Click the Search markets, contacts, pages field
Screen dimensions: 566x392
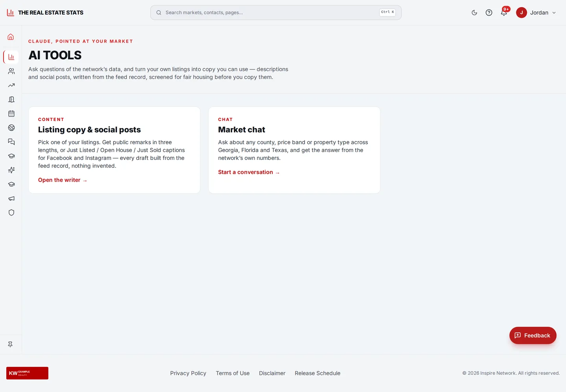(276, 13)
